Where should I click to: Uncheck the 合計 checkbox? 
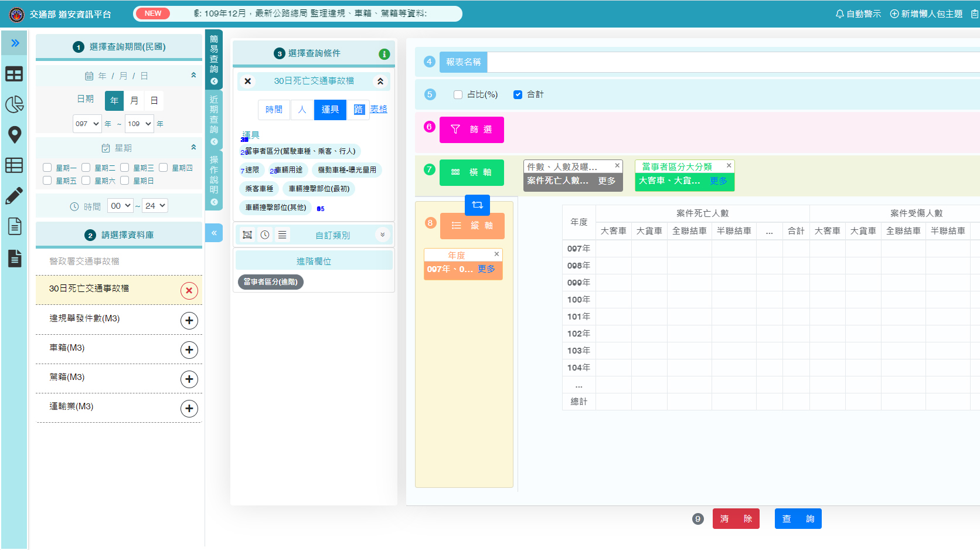[x=518, y=95]
